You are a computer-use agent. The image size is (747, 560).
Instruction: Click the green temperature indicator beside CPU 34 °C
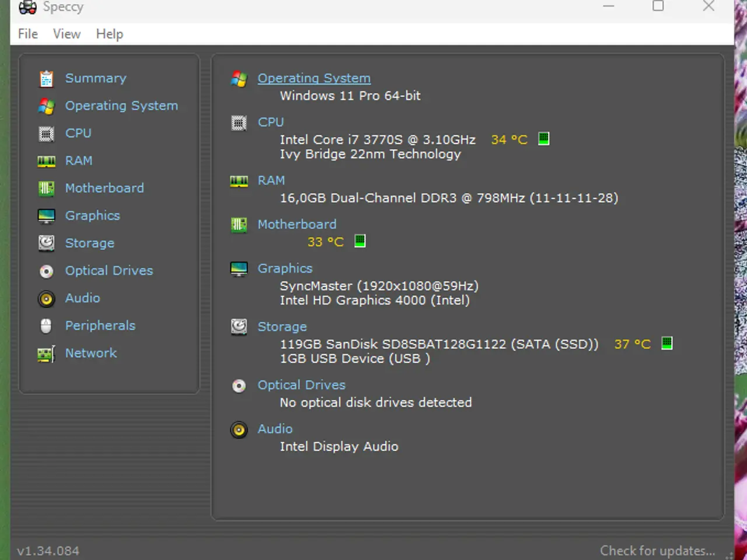coord(543,139)
